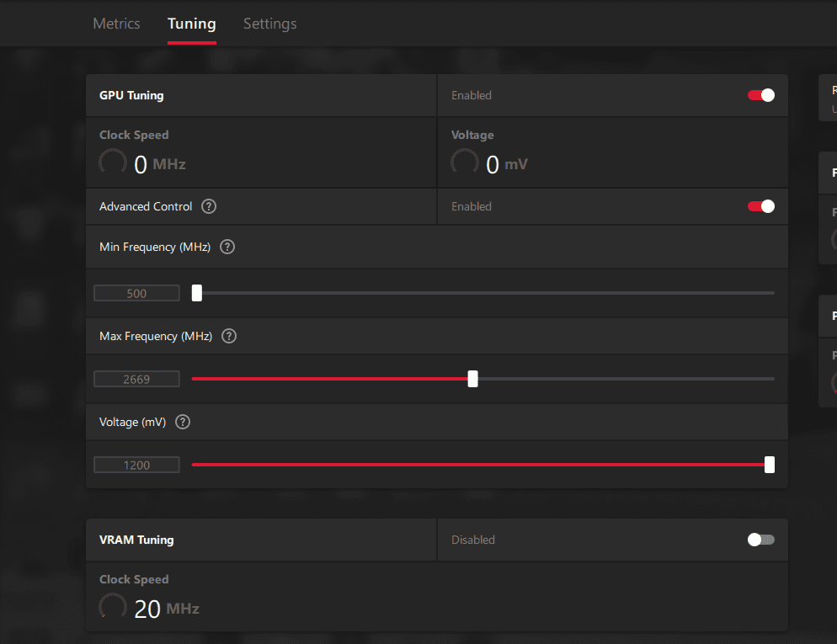The image size is (837, 644).
Task: Click the VRAM Tuning section header
Action: coord(136,540)
